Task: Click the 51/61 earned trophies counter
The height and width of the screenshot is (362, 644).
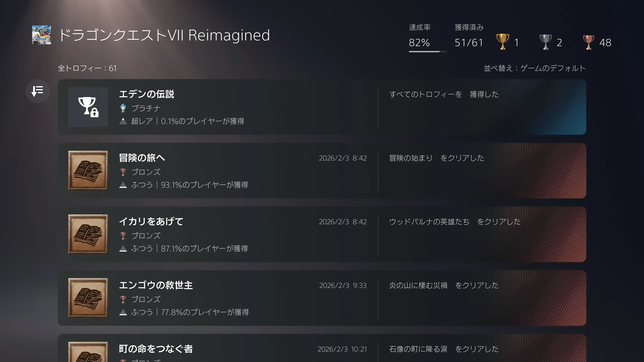Action: 469,42
